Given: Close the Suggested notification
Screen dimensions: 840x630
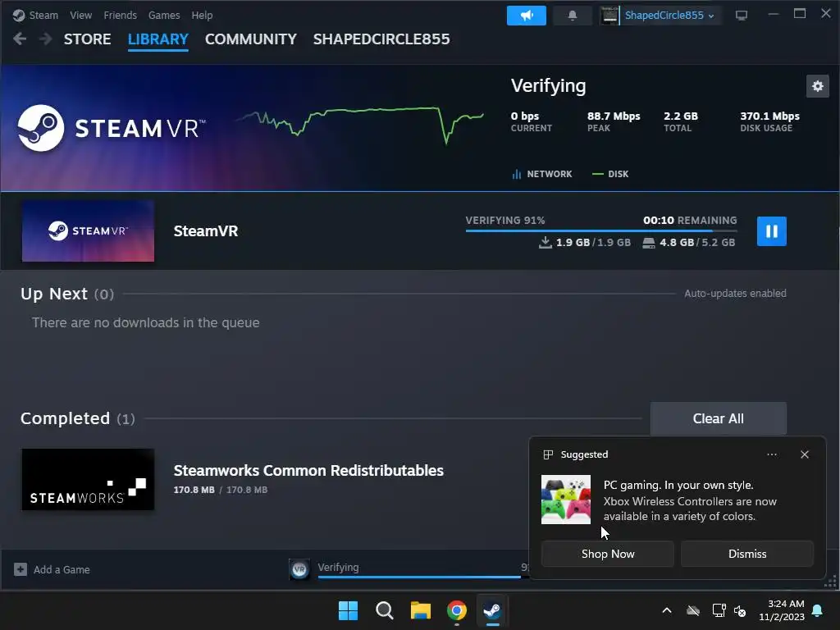Looking at the screenshot, I should point(805,454).
